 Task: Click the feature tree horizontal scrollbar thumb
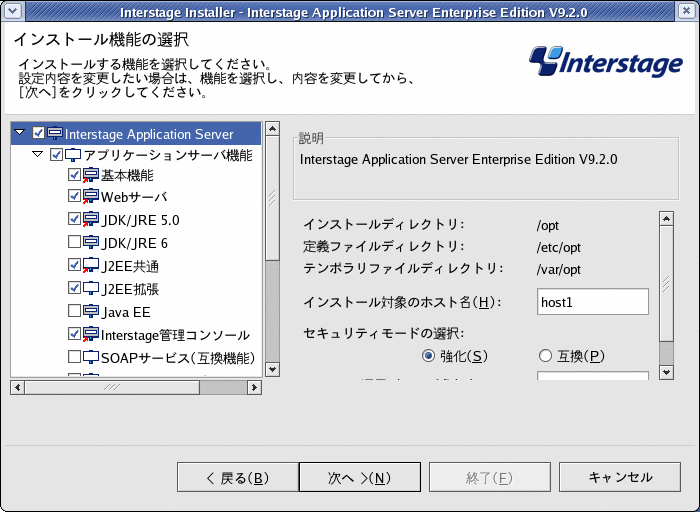(x=112, y=387)
